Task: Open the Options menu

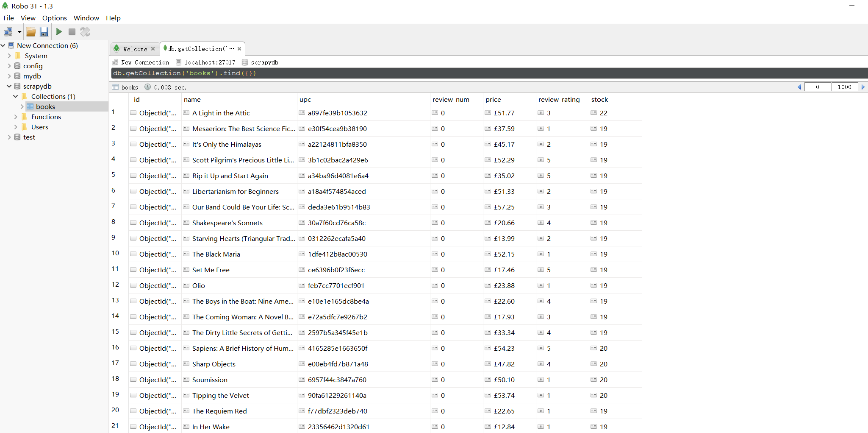Action: click(x=54, y=18)
